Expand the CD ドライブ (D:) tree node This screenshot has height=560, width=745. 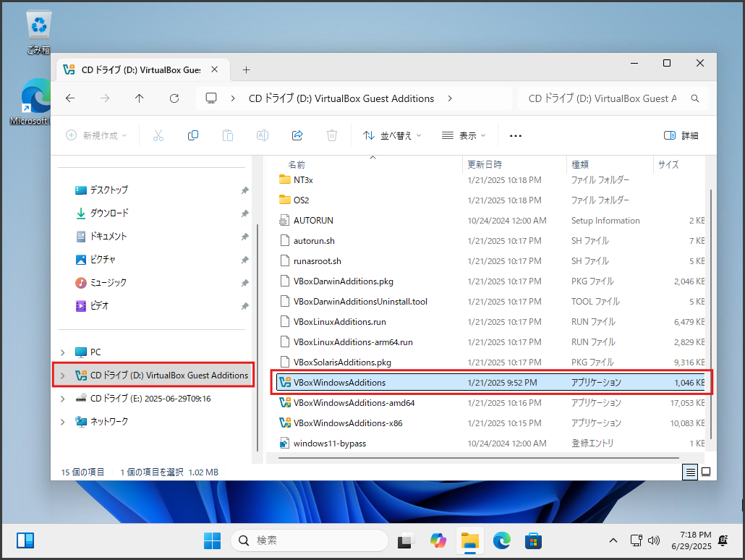[63, 376]
